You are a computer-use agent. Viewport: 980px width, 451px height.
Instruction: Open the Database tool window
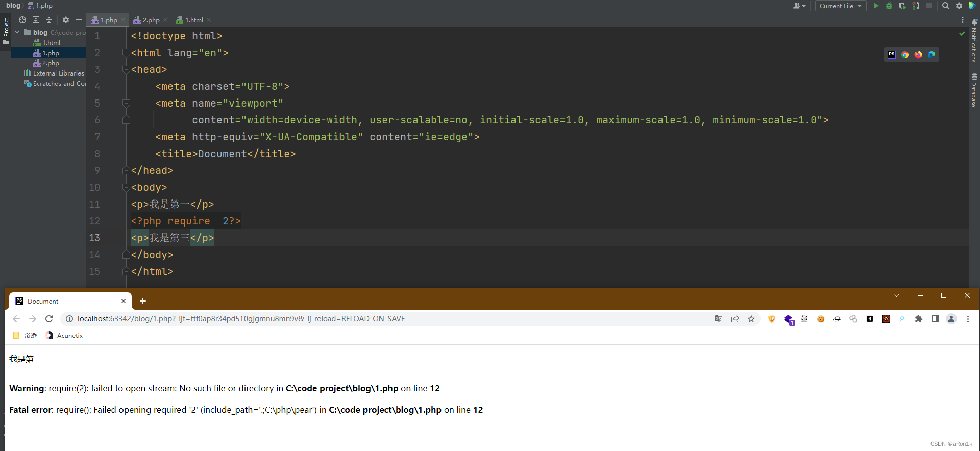coord(974,90)
